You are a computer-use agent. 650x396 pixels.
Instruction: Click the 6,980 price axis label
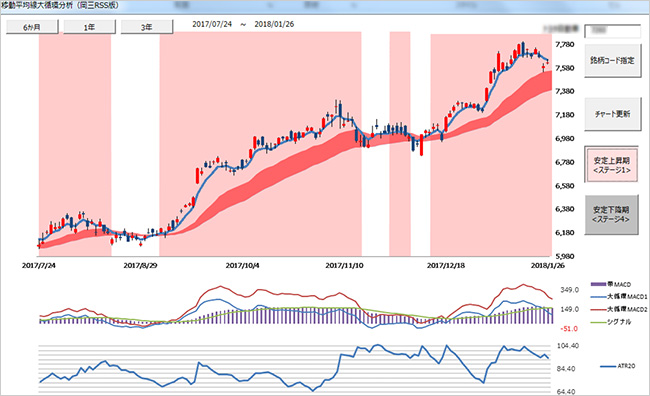coord(565,138)
